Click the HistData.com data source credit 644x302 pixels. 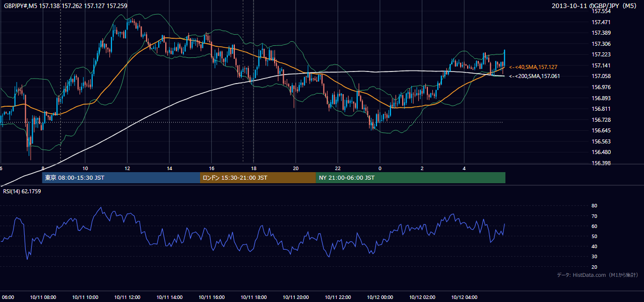598,275
